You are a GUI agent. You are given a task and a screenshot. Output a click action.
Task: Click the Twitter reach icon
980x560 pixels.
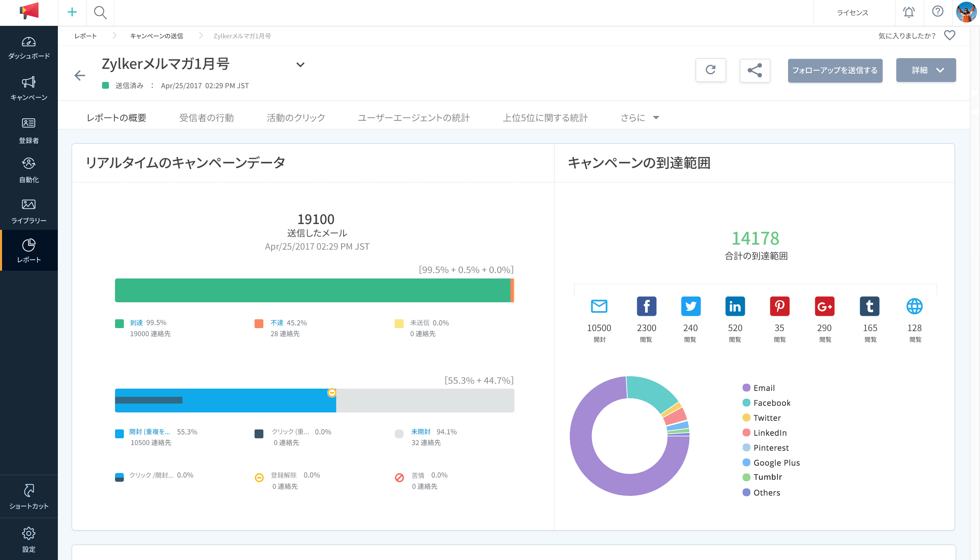coord(690,306)
